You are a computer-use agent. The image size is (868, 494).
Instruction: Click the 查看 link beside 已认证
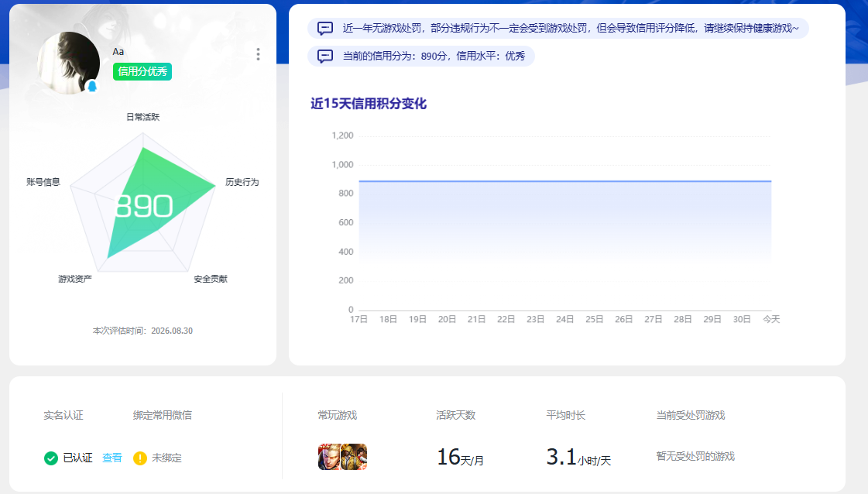click(112, 458)
